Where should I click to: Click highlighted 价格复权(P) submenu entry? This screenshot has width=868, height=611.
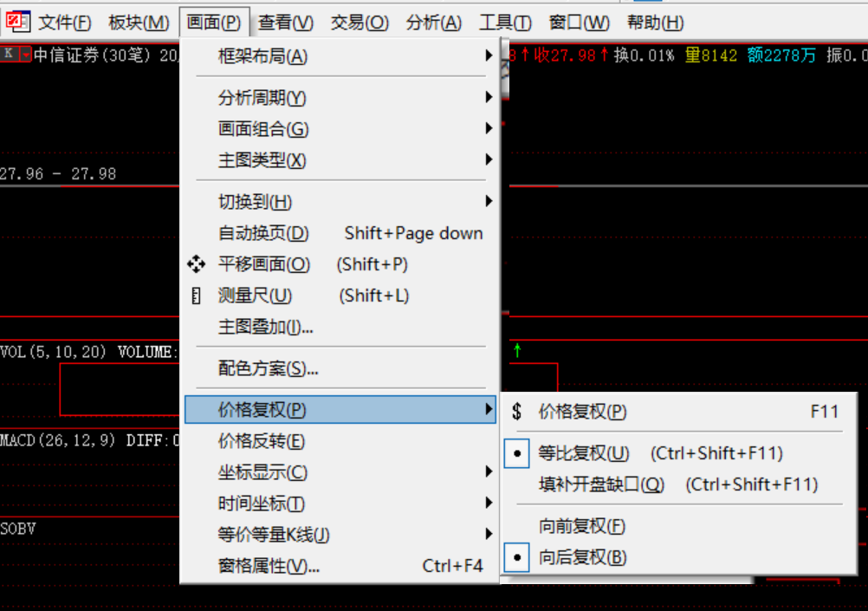tap(340, 410)
